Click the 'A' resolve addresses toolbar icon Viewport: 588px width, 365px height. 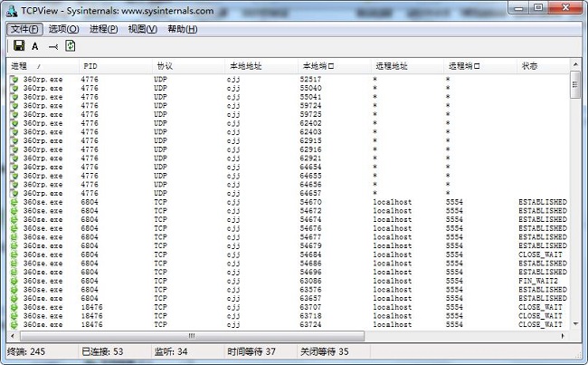coord(35,46)
